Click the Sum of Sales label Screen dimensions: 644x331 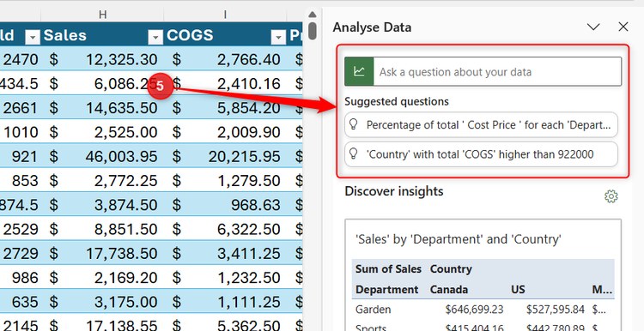tap(388, 269)
